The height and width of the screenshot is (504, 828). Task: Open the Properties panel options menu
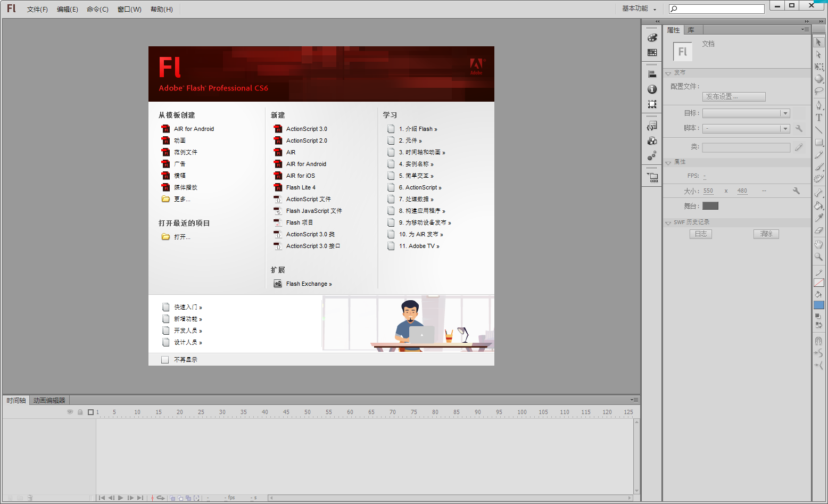point(805,29)
